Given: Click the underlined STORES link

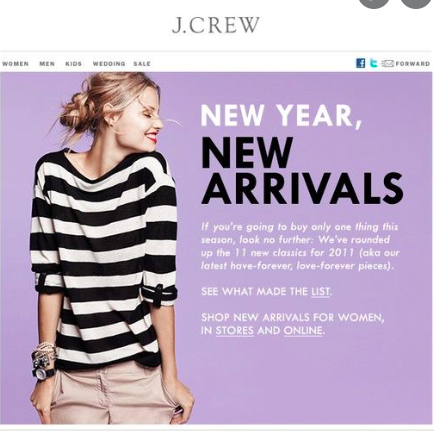Looking at the screenshot, I should [x=234, y=331].
